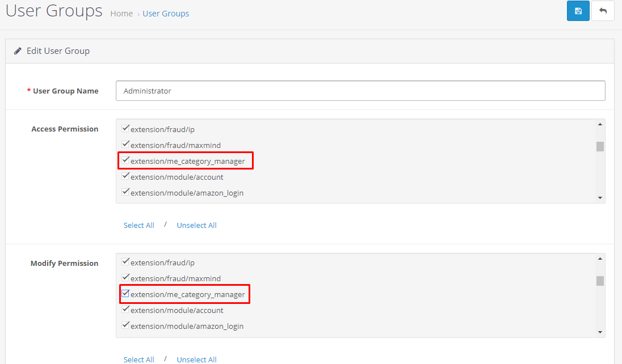Click the Modify Permission scrollbar thumb
The width and height of the screenshot is (622, 364).
click(600, 281)
